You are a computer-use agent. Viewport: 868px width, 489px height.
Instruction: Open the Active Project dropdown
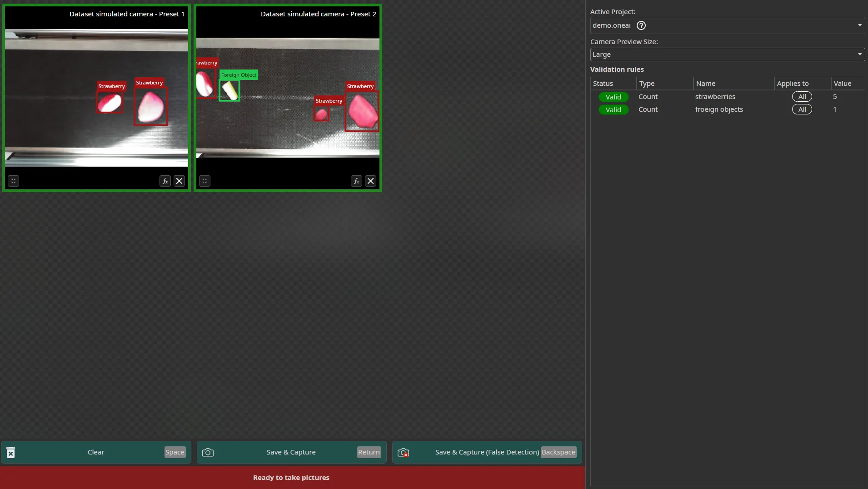[x=727, y=25]
